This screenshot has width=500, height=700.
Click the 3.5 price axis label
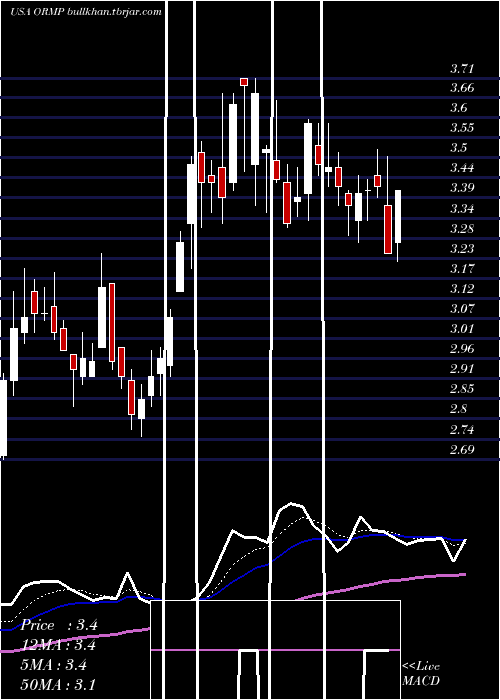pyautogui.click(x=458, y=148)
